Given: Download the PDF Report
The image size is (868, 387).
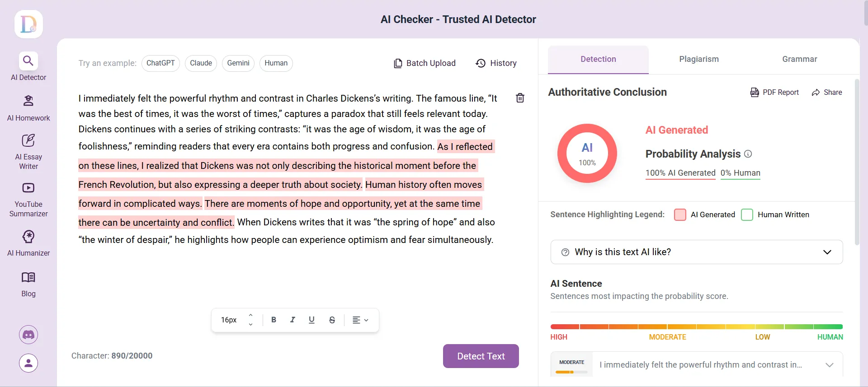Looking at the screenshot, I should point(774,92).
